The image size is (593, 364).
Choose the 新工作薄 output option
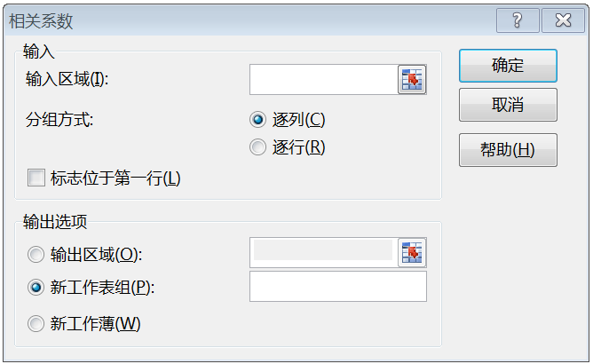[x=36, y=324]
